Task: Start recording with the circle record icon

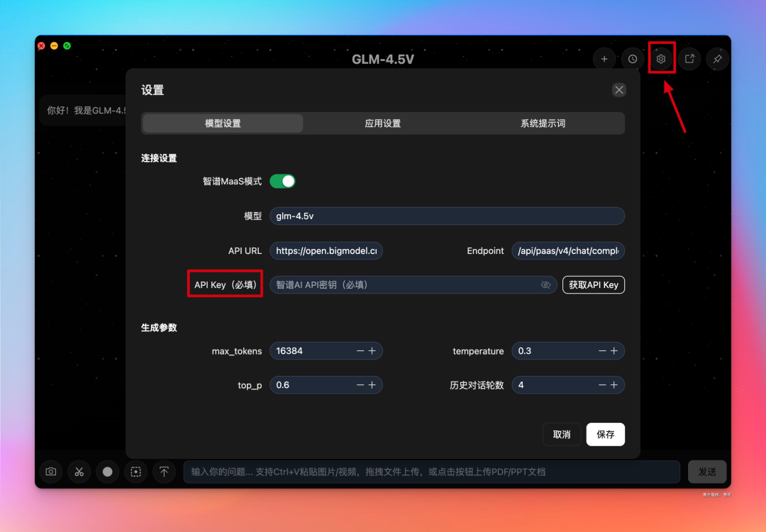Action: [x=108, y=472]
